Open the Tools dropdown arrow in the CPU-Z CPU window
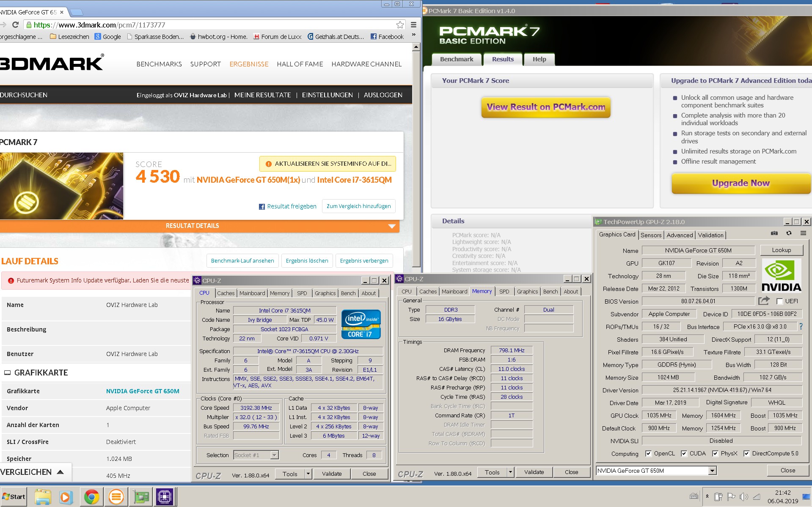Viewport: 812px width, 507px height. tap(308, 474)
